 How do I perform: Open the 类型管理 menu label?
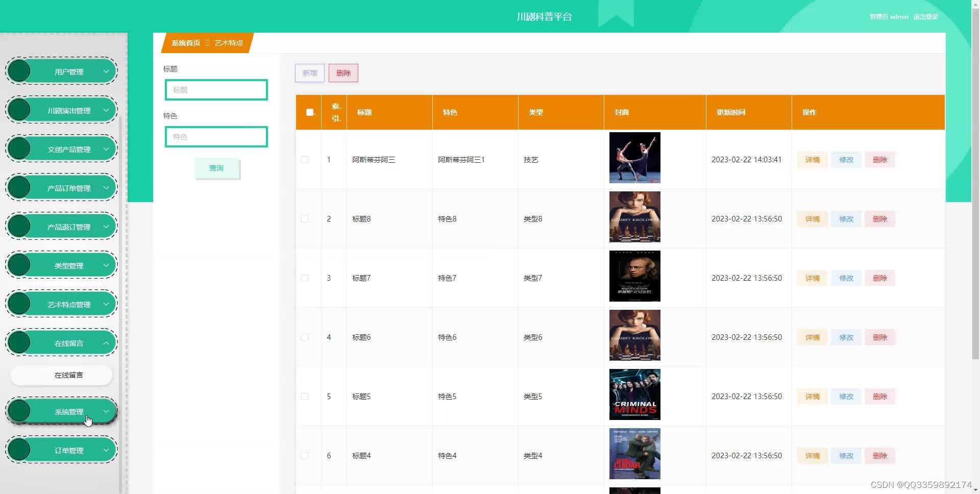point(69,266)
